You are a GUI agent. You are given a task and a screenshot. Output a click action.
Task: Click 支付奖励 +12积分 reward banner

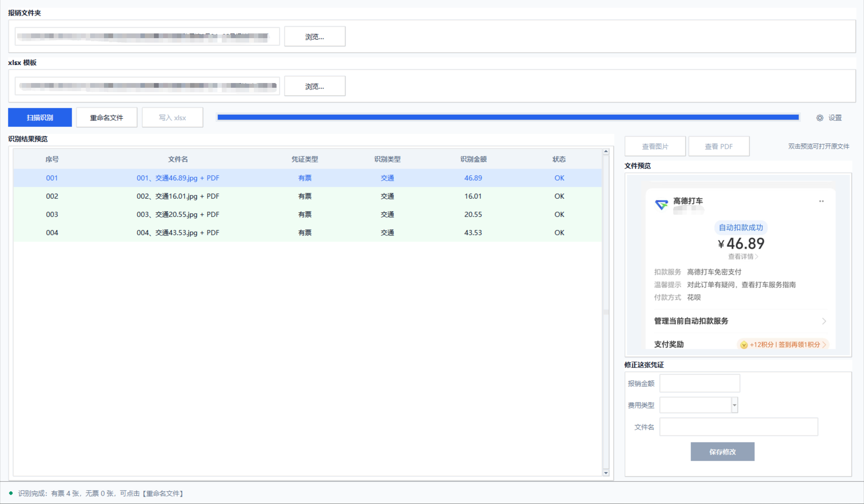783,345
